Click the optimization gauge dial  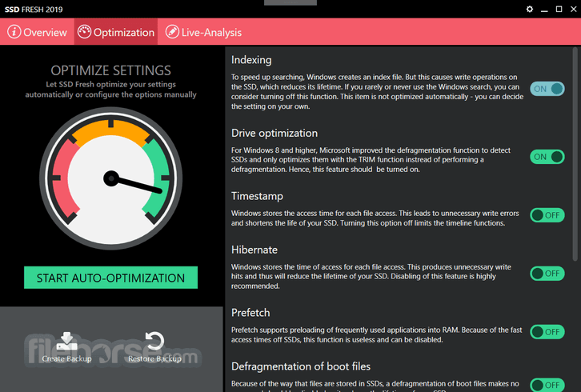[x=110, y=178]
